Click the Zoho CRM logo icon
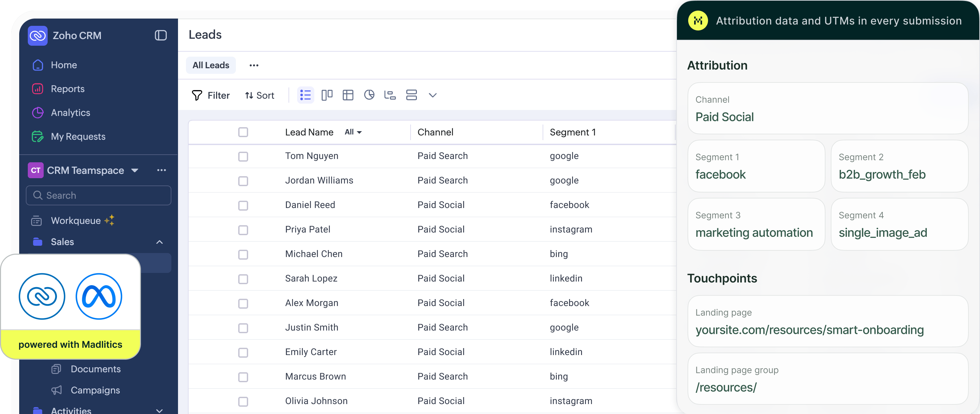The width and height of the screenshot is (980, 414). pos(38,35)
